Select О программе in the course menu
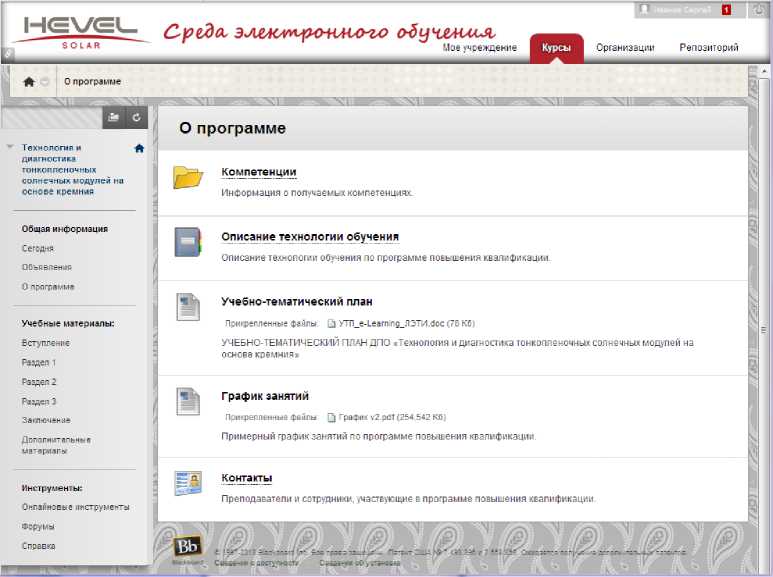The height and width of the screenshot is (577, 773). (48, 287)
